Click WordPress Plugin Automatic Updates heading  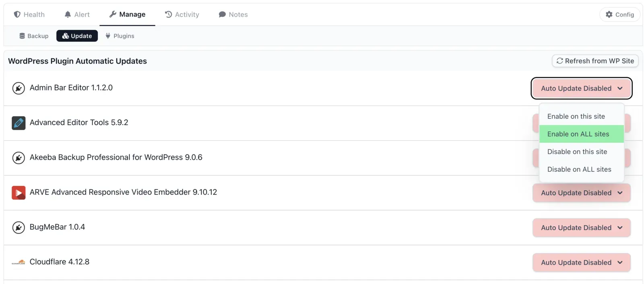[x=77, y=61]
